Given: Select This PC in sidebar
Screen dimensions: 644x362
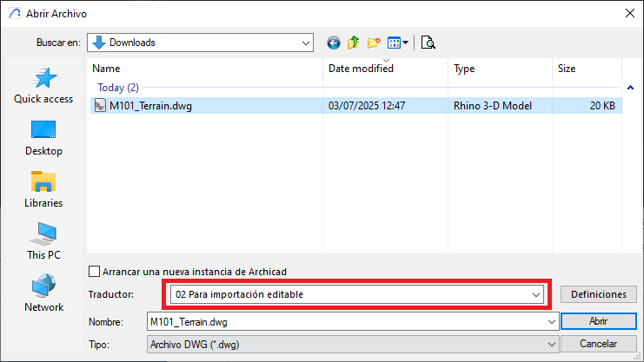Looking at the screenshot, I should (43, 243).
